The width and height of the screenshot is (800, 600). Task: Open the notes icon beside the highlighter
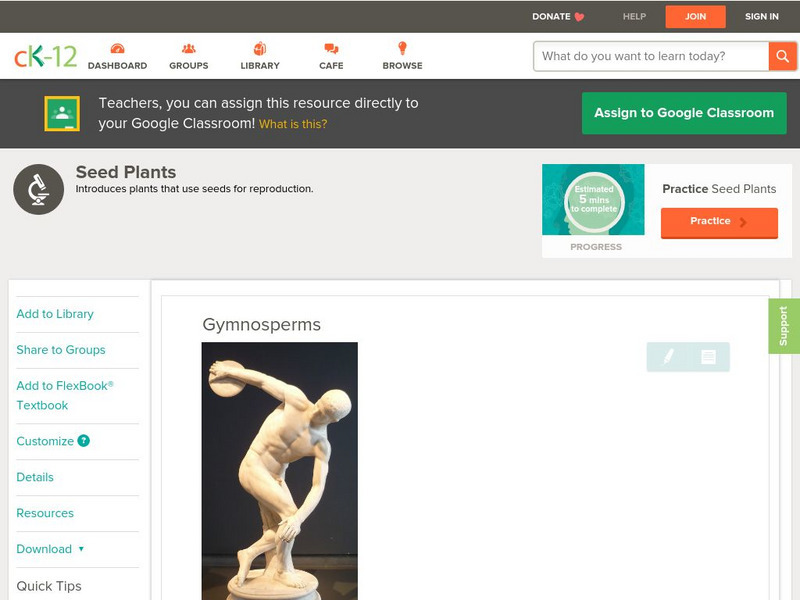click(x=708, y=357)
